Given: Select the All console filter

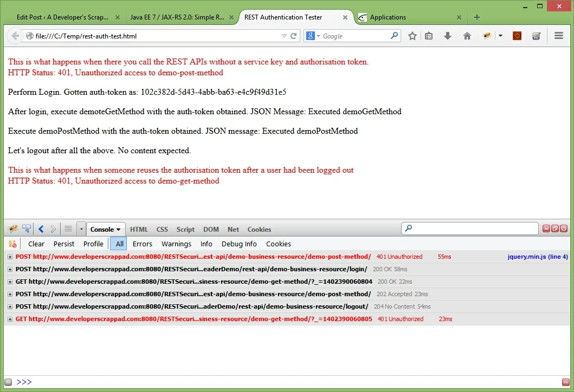Looking at the screenshot, I should (x=120, y=244).
